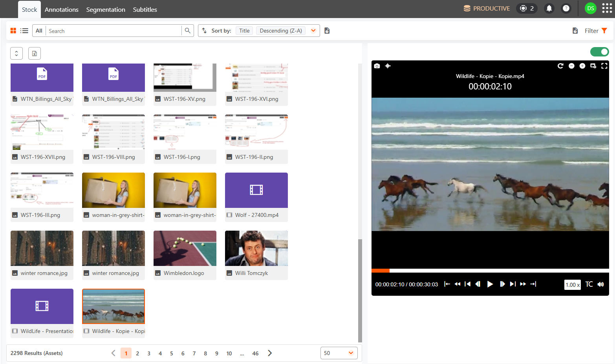Image resolution: width=615 pixels, height=364 pixels.
Task: Click the fast forward button
Action: (523, 284)
